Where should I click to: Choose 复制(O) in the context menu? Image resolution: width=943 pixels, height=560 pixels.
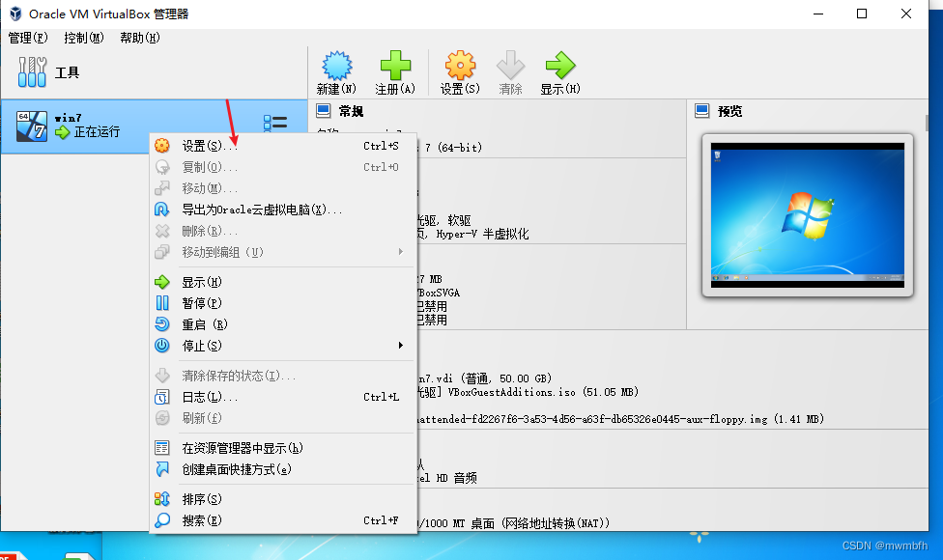283,167
